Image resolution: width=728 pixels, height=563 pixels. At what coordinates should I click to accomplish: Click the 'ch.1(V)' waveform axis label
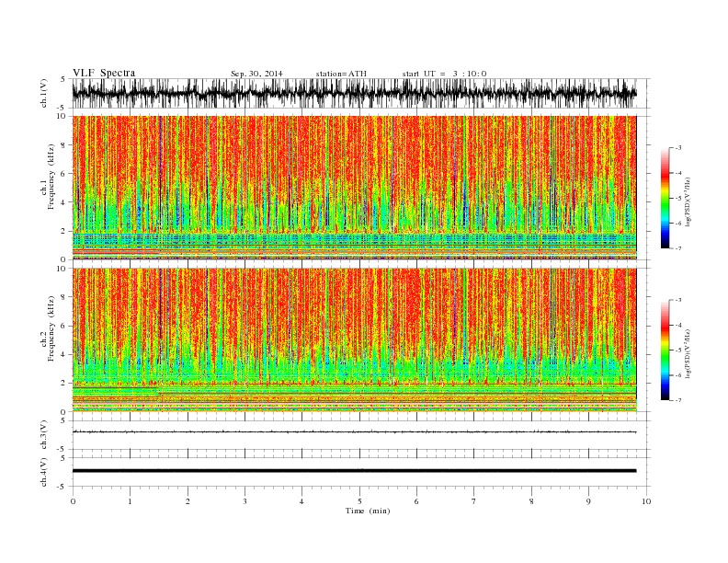pos(44,93)
